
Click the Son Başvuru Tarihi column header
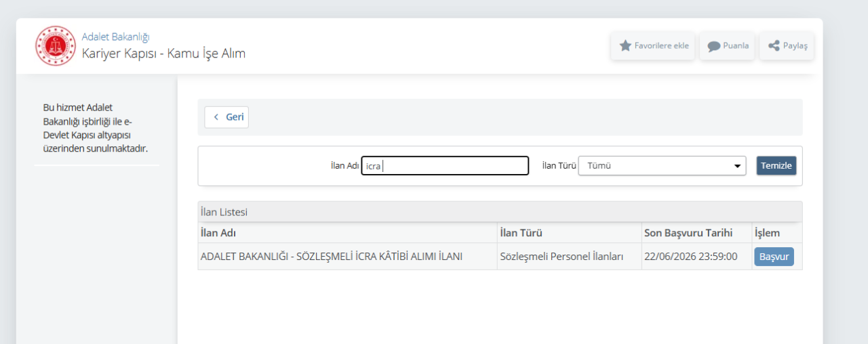click(688, 233)
